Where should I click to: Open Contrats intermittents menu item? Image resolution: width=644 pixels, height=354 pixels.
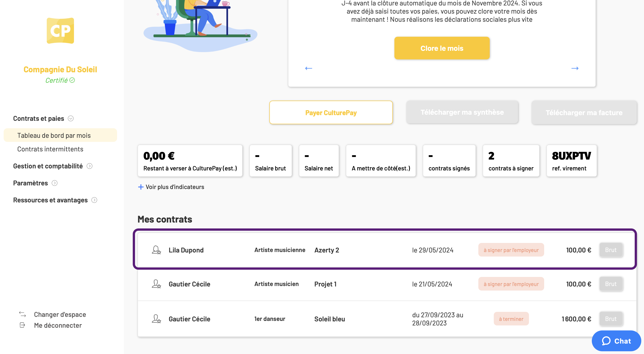pyautogui.click(x=50, y=149)
